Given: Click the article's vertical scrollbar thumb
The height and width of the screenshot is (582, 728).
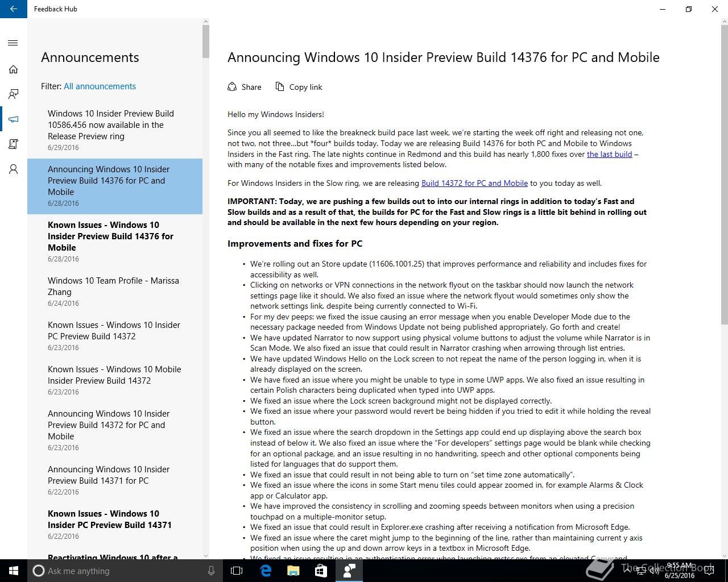Looking at the screenshot, I should tap(724, 173).
